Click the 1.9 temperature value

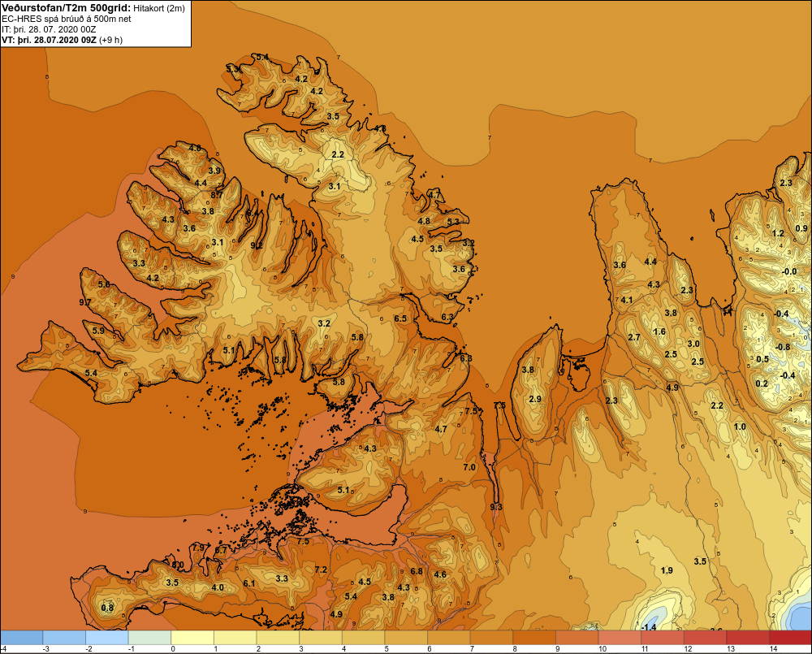pos(667,570)
